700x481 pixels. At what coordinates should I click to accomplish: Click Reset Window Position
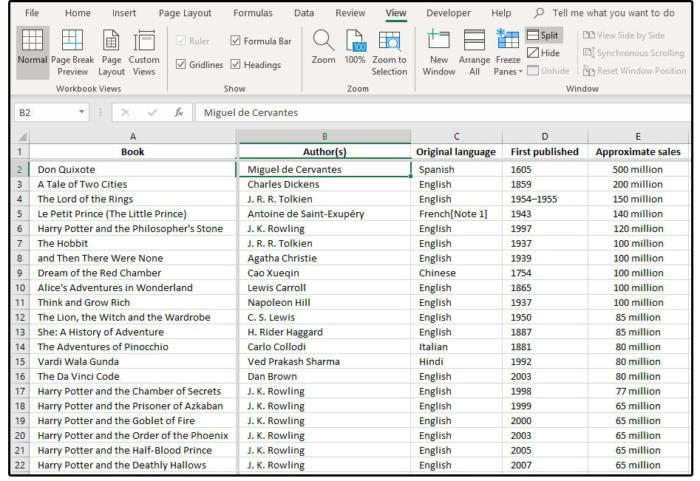tap(634, 71)
